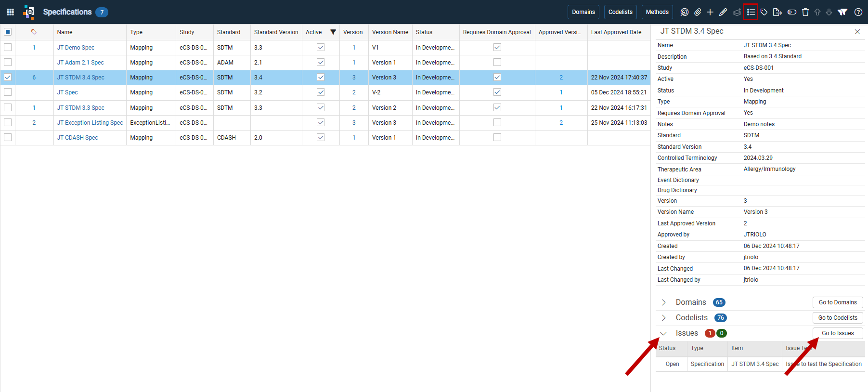The height and width of the screenshot is (392, 868).
Task: Clear filters using toolbar funnel icon
Action: [x=842, y=12]
